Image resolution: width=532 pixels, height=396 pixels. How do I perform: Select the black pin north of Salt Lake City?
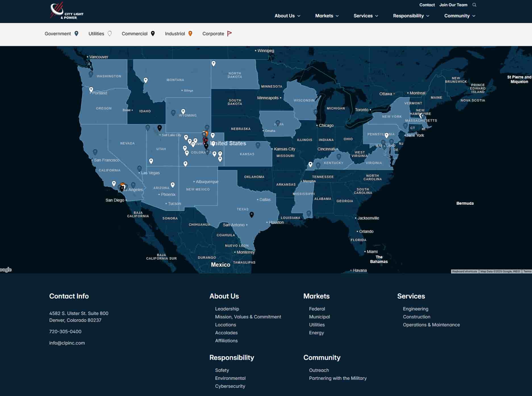coord(160,128)
